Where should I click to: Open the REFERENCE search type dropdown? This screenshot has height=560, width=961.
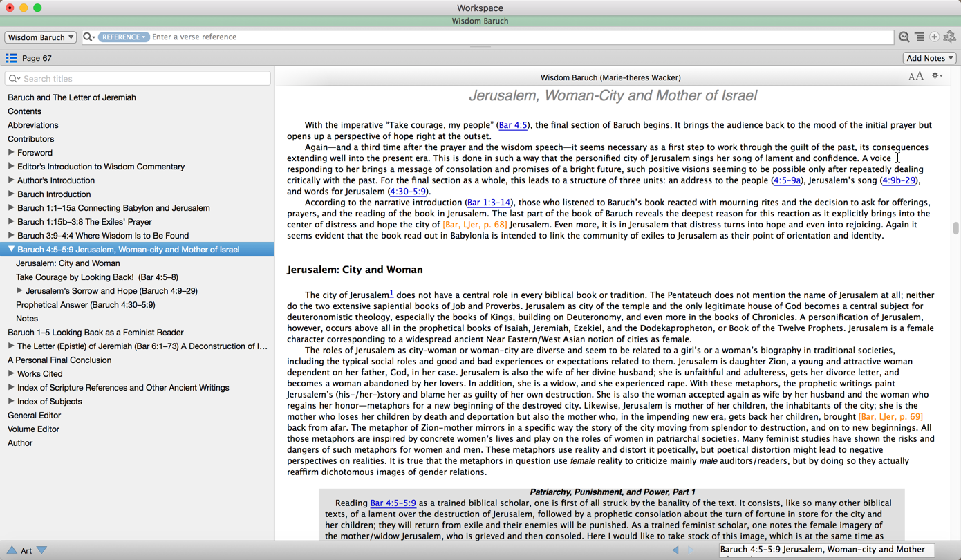pyautogui.click(x=123, y=37)
